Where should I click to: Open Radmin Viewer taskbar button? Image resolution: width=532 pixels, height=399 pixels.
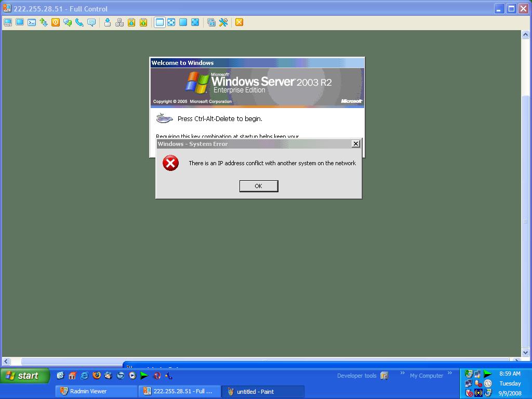[97, 391]
